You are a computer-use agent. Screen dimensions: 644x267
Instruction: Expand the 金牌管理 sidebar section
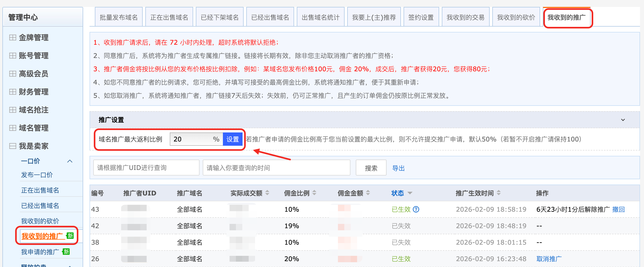coord(12,37)
